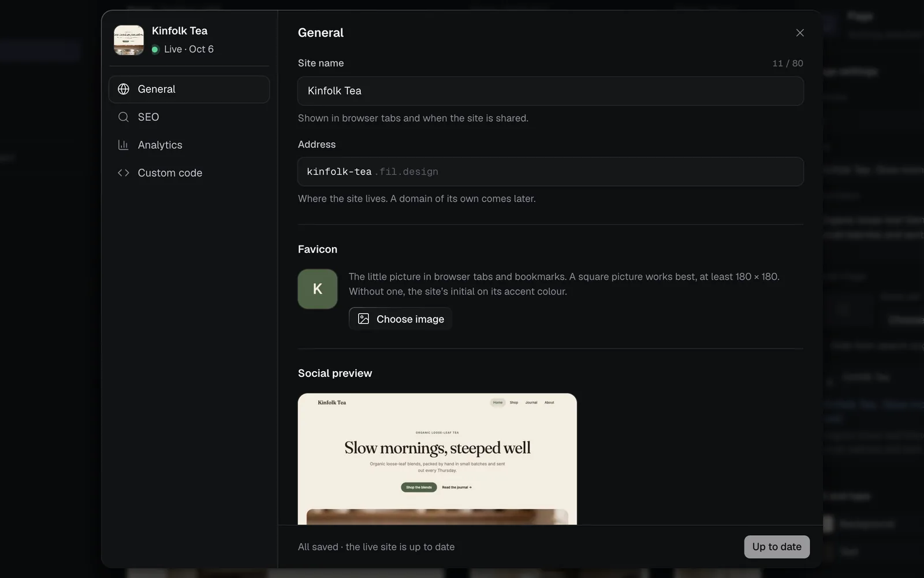Screen dimensions: 924x578
Task: Click the 'All saved' status message
Action: (x=376, y=547)
